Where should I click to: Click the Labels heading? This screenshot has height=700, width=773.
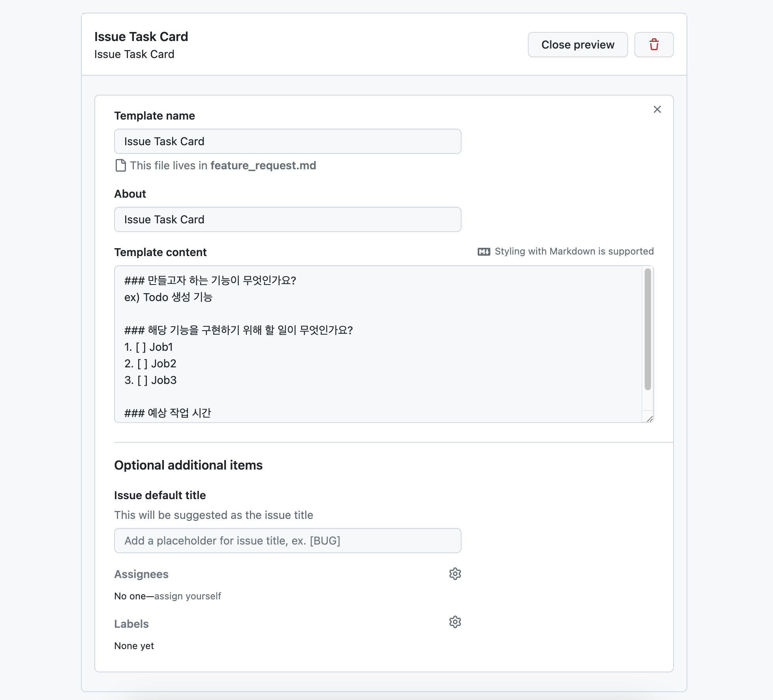click(x=131, y=624)
